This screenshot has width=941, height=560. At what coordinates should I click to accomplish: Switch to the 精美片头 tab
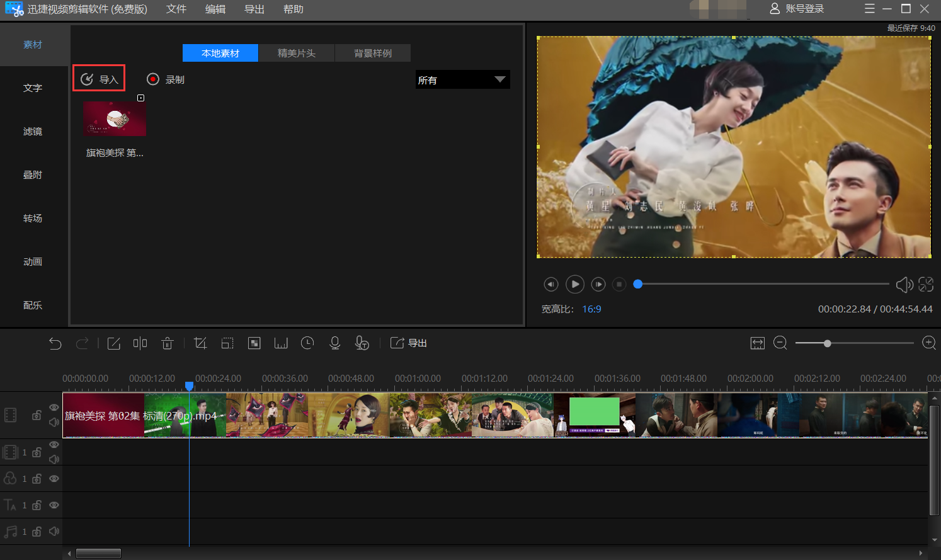pyautogui.click(x=297, y=53)
